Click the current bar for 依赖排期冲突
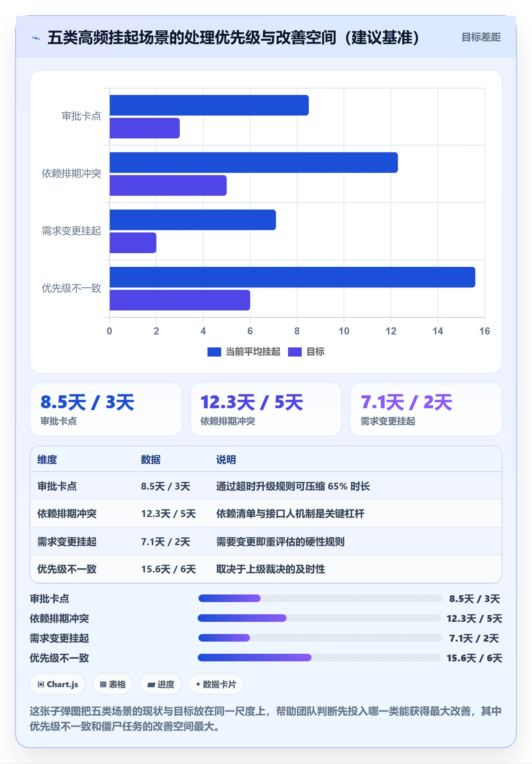Screen dimensions: 532x764 [253, 163]
